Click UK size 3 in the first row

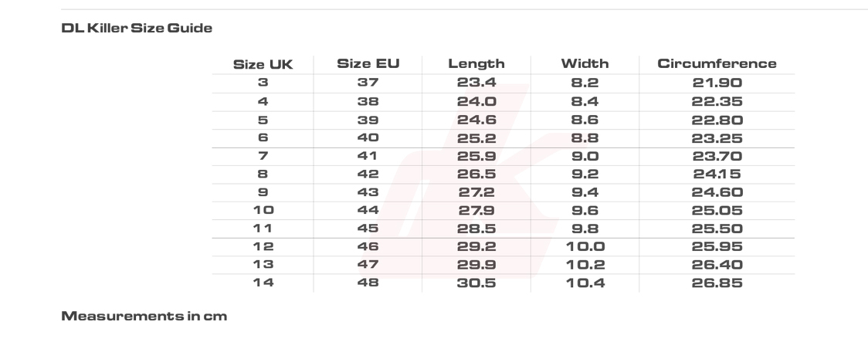click(x=263, y=83)
